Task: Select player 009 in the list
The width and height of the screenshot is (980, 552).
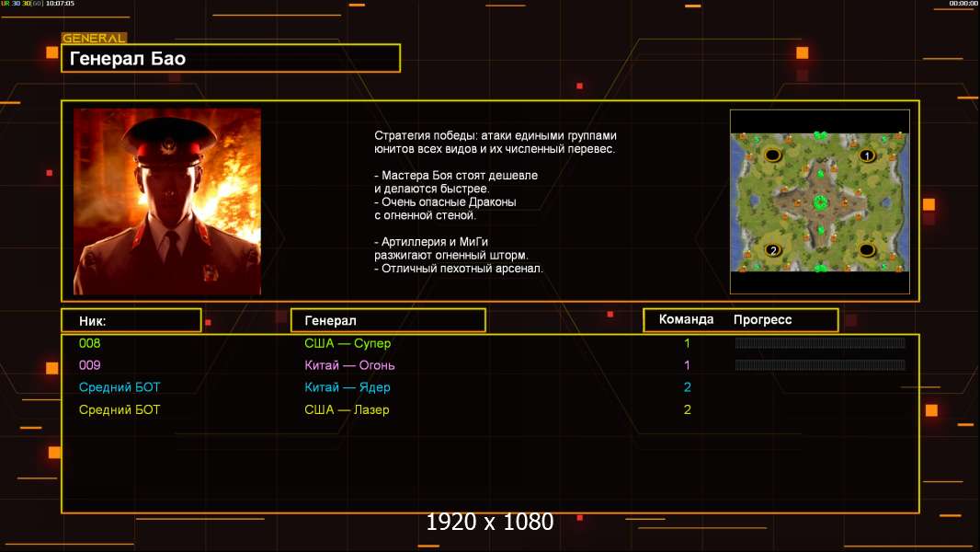Action: [x=90, y=365]
